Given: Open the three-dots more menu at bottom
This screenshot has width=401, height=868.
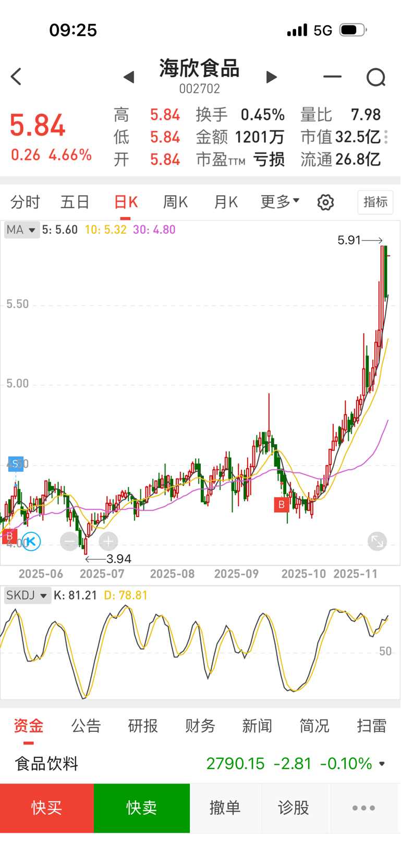Looking at the screenshot, I should point(364,808).
